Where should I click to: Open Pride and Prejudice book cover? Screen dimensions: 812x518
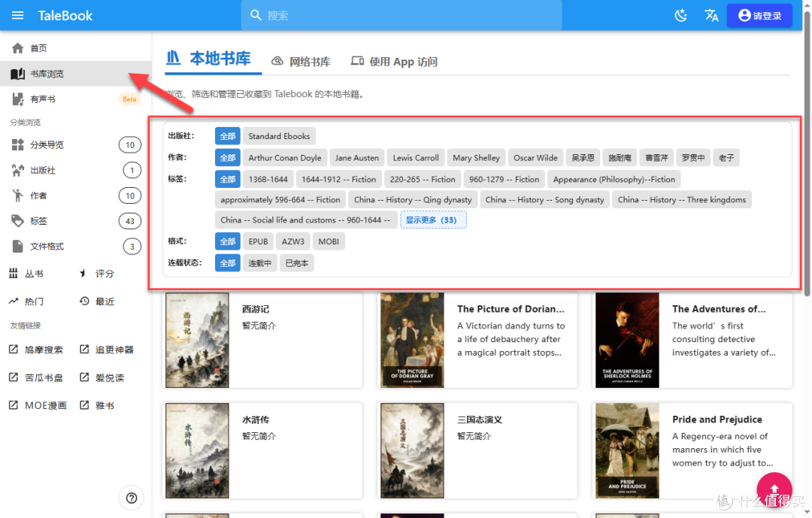(627, 450)
